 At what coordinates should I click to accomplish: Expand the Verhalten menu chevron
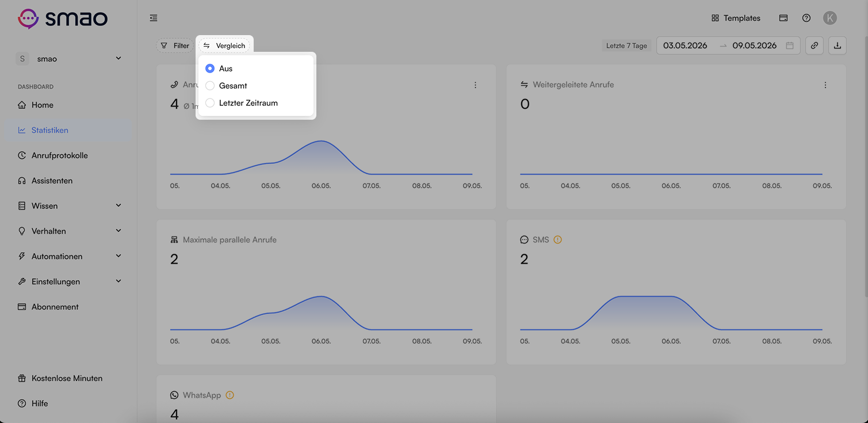pos(118,231)
